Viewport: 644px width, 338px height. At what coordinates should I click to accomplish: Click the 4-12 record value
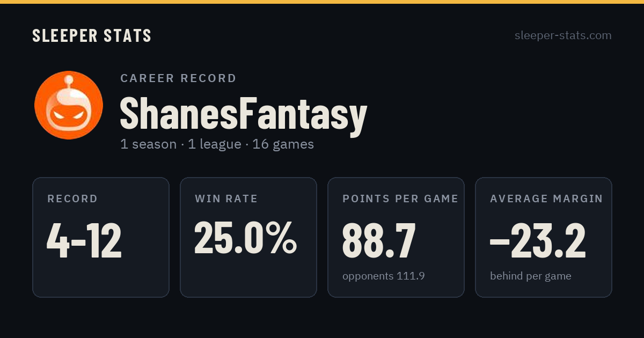[x=84, y=241]
